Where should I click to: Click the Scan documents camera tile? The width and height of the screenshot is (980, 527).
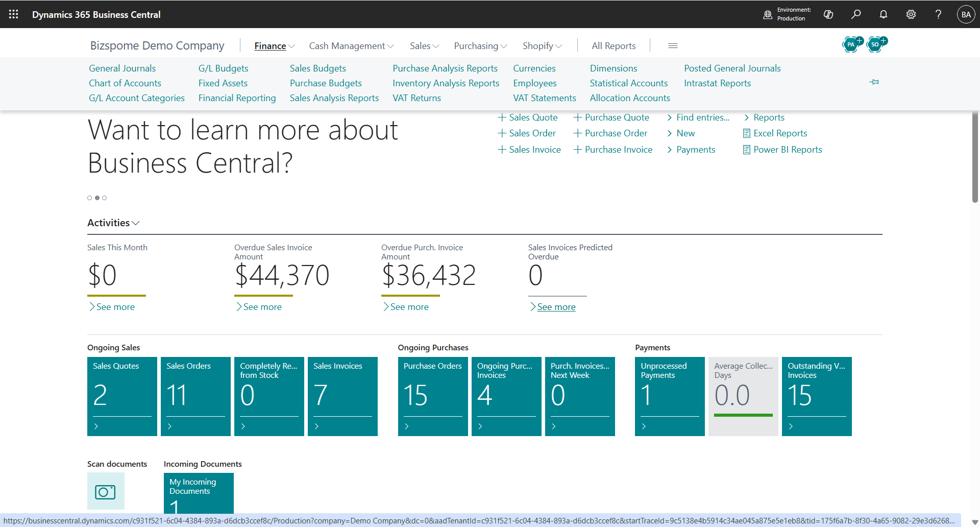click(x=106, y=491)
